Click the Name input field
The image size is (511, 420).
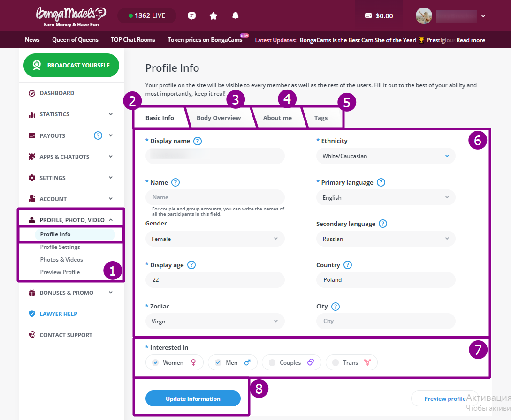point(215,197)
